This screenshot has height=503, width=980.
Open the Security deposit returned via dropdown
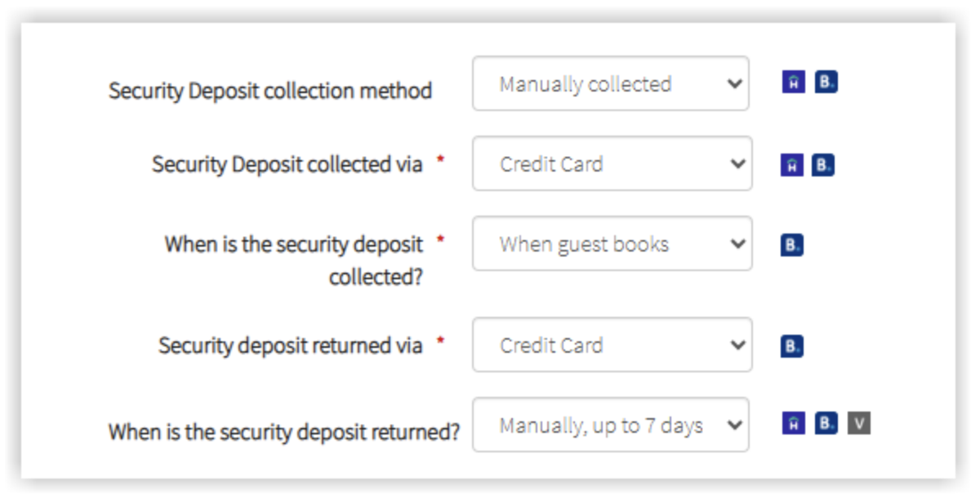click(610, 346)
